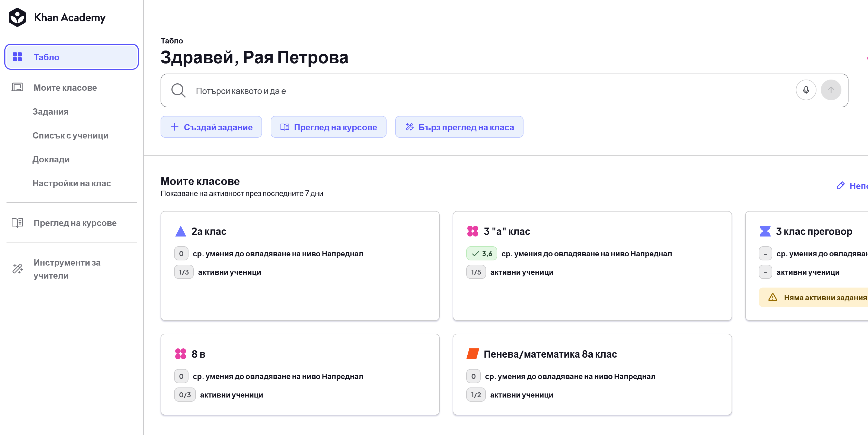Click the Khan Academy wordmark
The height and width of the screenshot is (435, 868).
70,17
